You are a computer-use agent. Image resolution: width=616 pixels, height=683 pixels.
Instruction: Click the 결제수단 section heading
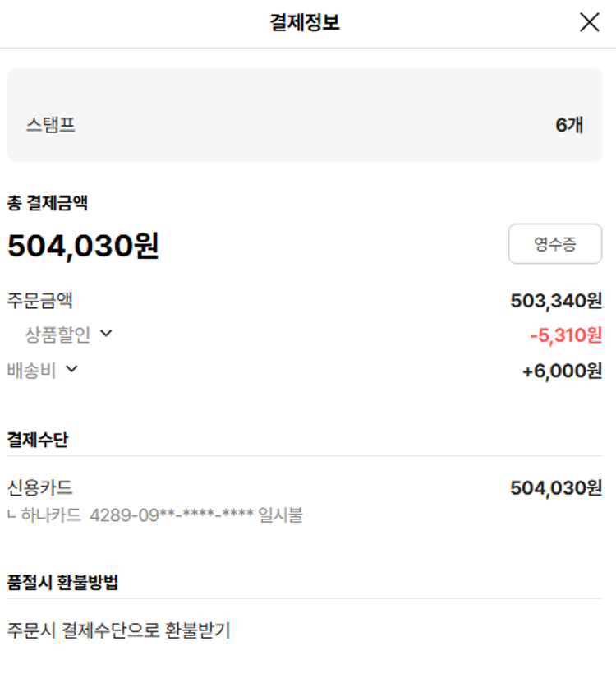38,440
